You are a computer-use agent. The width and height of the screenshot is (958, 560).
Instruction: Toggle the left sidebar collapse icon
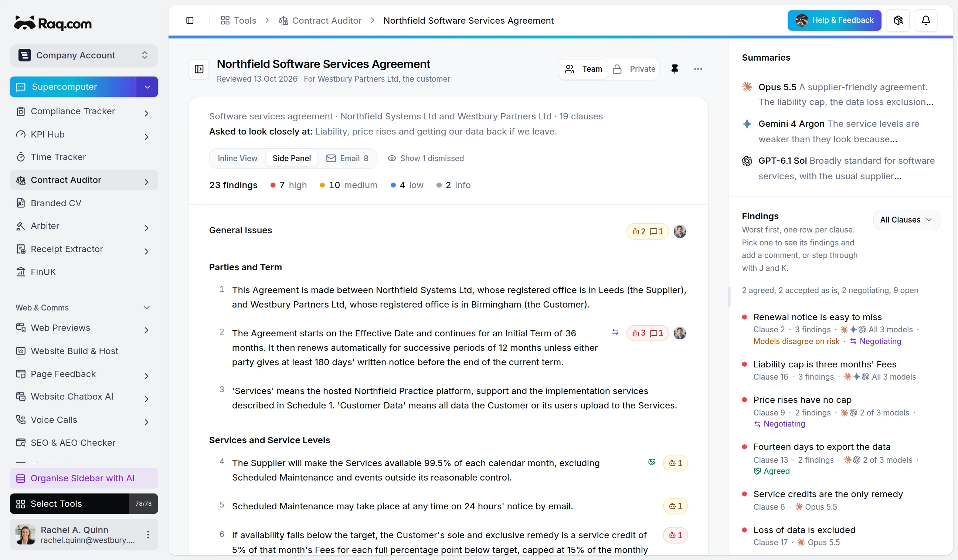point(190,21)
